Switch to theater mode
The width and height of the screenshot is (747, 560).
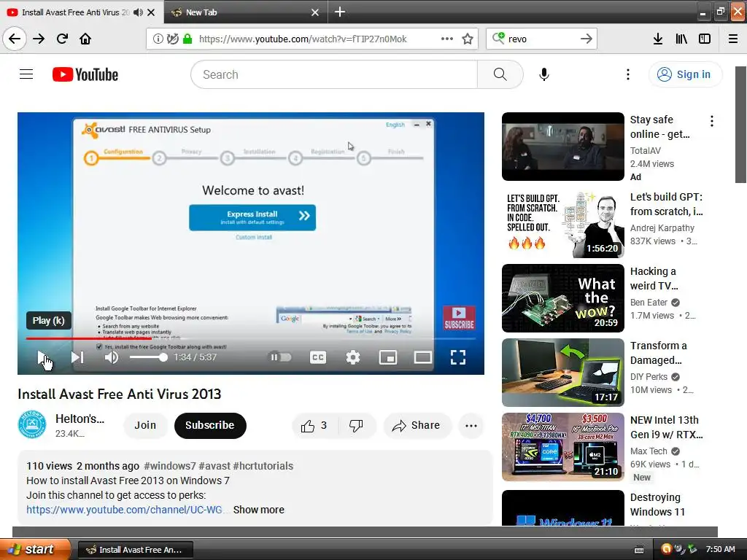(422, 357)
